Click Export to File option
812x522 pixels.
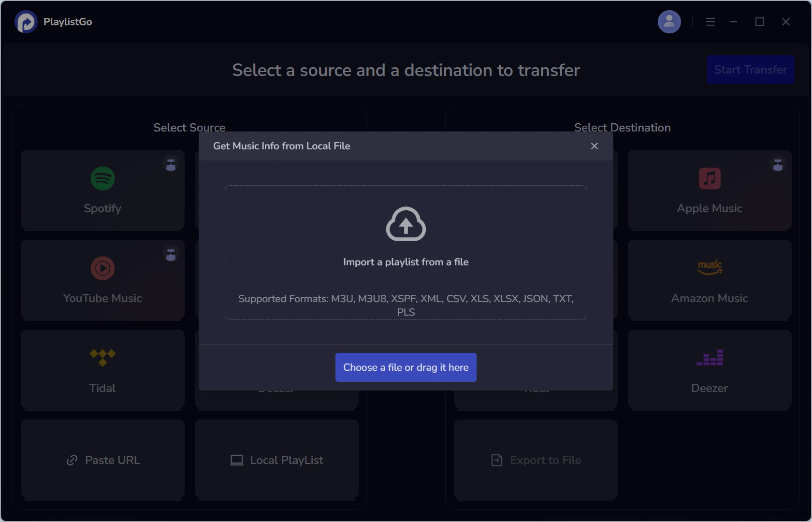(x=536, y=460)
